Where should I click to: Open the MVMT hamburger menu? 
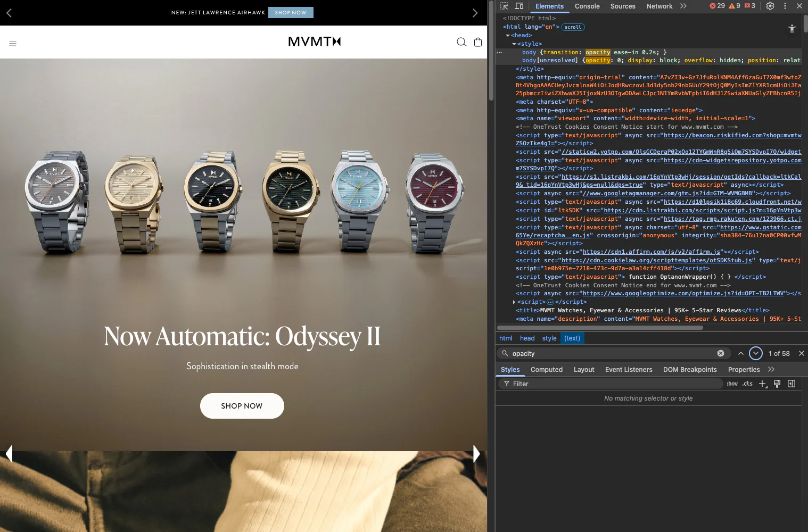(x=13, y=43)
